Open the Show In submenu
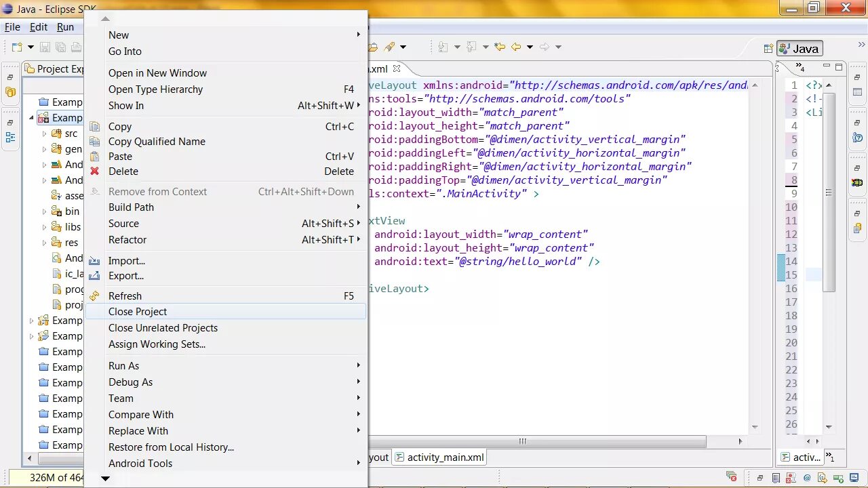Screen dimensions: 868x488 pyautogui.click(x=225, y=106)
